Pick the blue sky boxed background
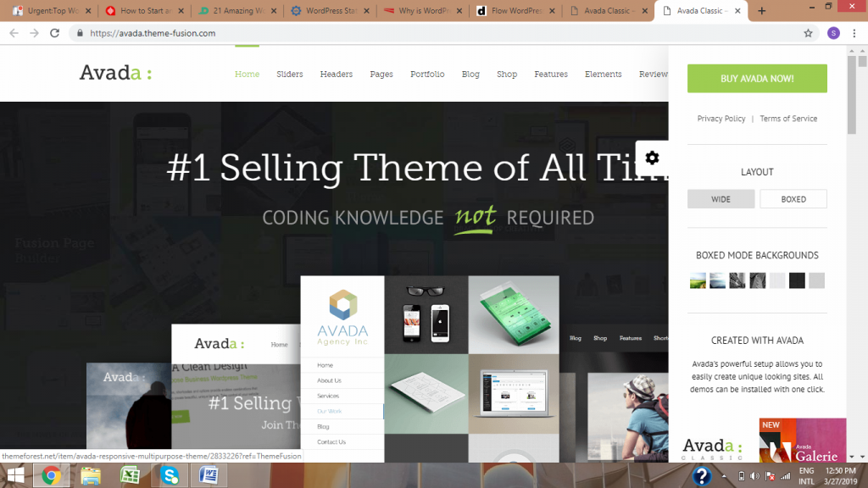Viewport: 868px width, 488px height. point(717,280)
